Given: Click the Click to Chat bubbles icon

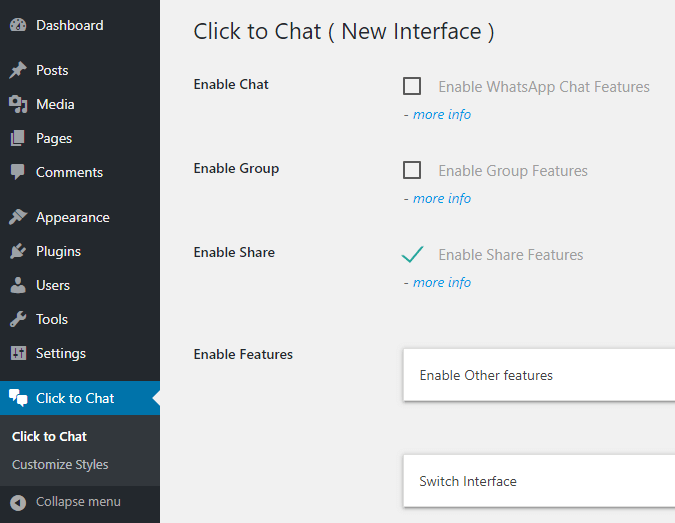Looking at the screenshot, I should coord(18,398).
